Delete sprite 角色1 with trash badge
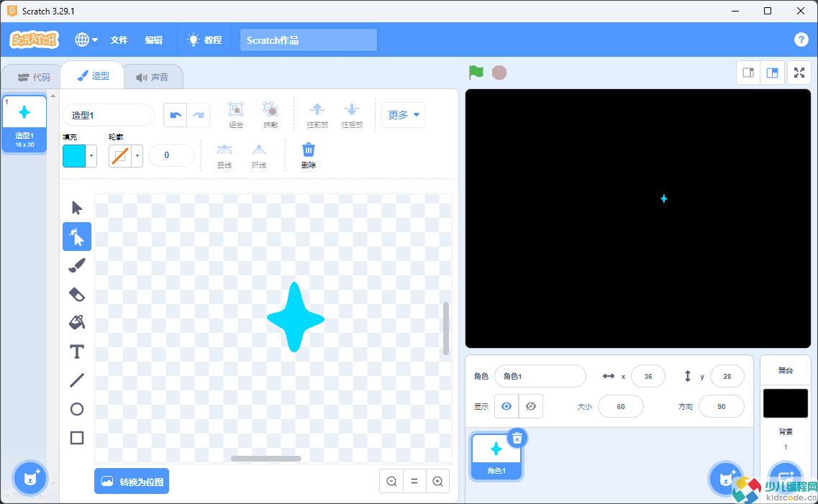 [x=517, y=438]
